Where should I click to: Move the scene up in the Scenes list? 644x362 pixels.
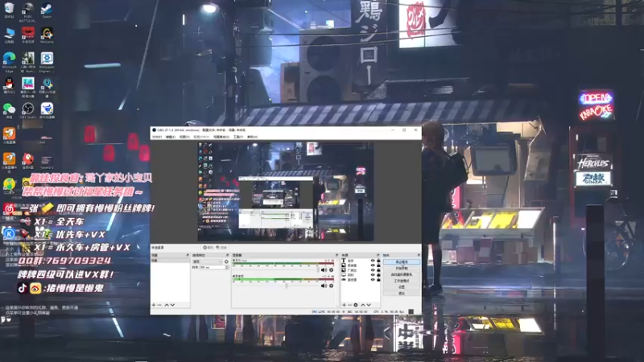(x=167, y=305)
